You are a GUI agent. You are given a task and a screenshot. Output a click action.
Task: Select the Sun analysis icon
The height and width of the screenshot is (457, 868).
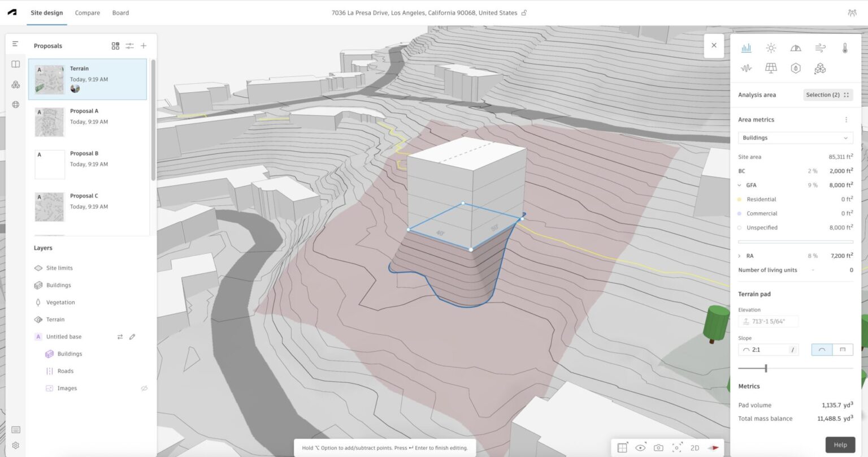pos(771,48)
